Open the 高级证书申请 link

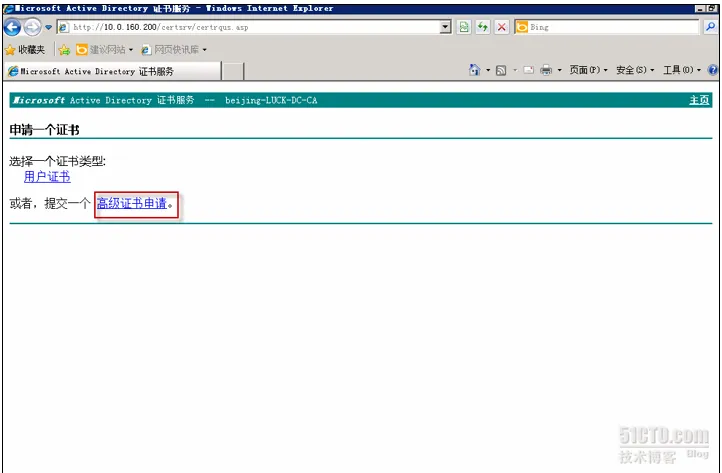click(132, 203)
